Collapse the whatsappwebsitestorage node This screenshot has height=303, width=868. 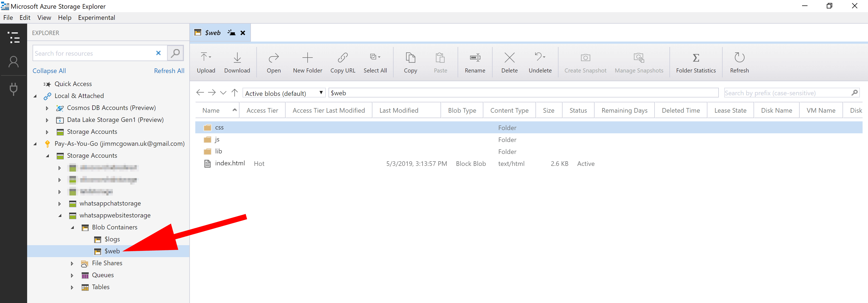[60, 216]
